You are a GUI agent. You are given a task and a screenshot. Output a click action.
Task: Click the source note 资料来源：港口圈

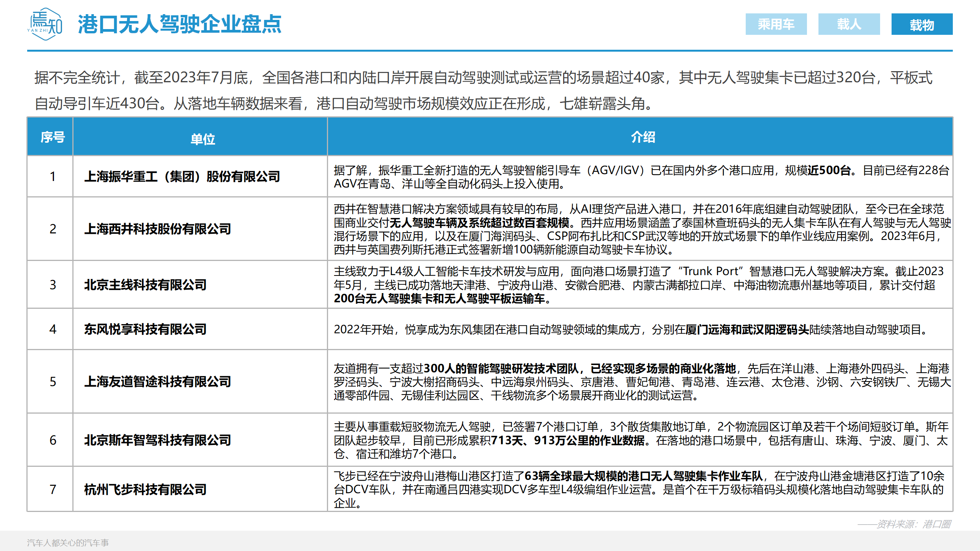(x=913, y=524)
